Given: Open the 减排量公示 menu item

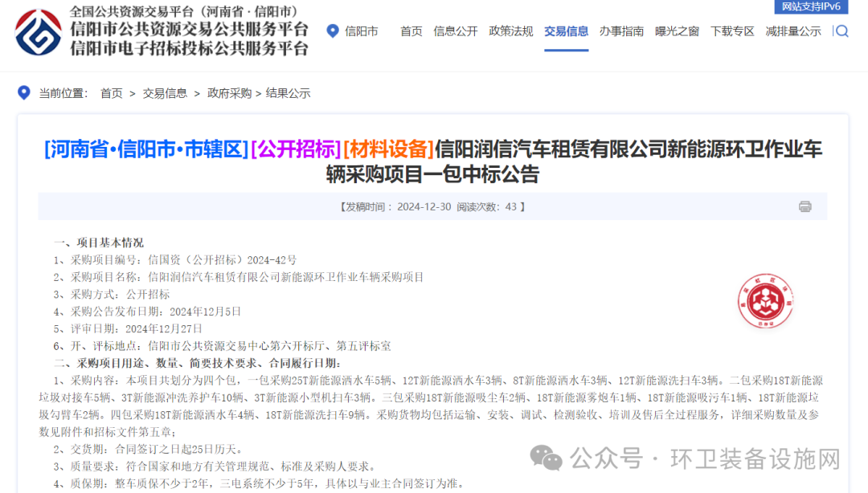Looking at the screenshot, I should click(x=793, y=31).
